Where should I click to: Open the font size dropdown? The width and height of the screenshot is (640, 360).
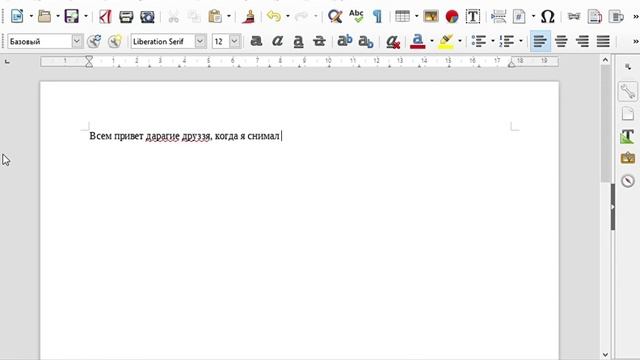(234, 41)
